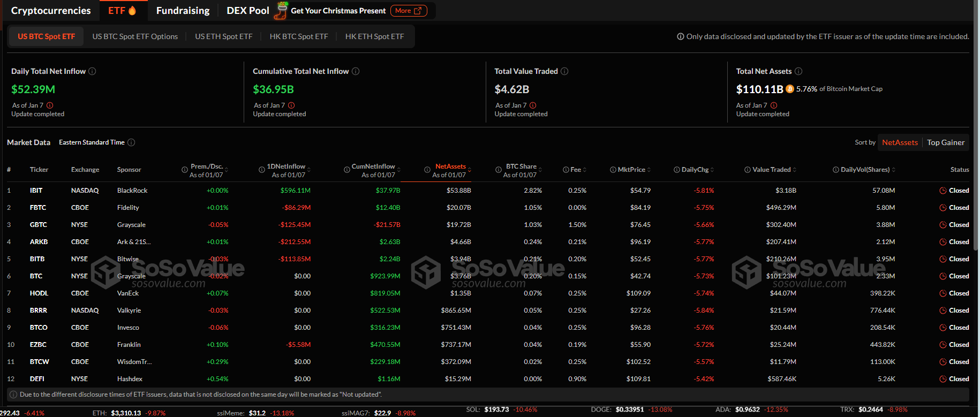Viewport: 980px width, 417px height.
Task: Click red alert icon under Total Value Traded
Action: 533,105
